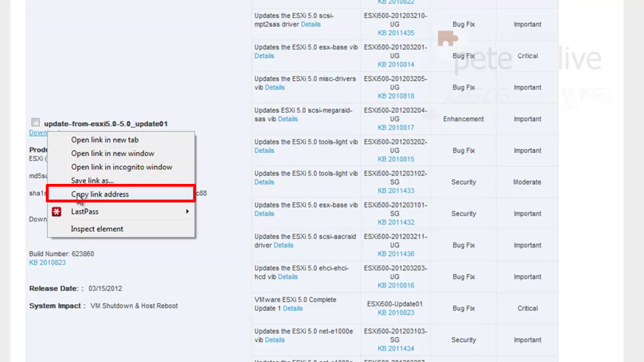644x362 pixels.
Task: Select Open link in incognito window
Action: pyautogui.click(x=122, y=167)
